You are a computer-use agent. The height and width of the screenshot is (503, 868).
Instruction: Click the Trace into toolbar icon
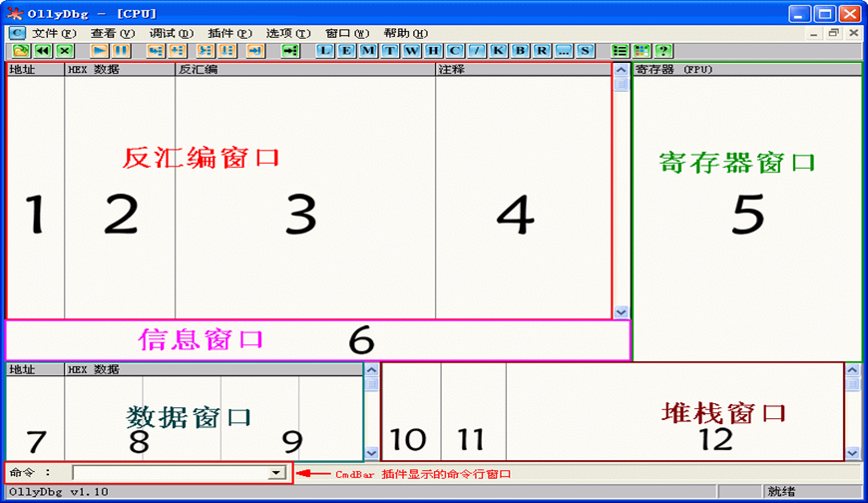coord(206,51)
